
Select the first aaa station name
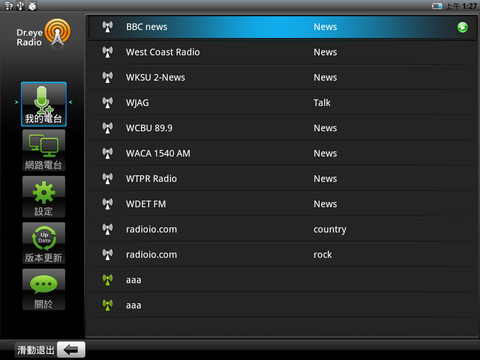(x=133, y=280)
